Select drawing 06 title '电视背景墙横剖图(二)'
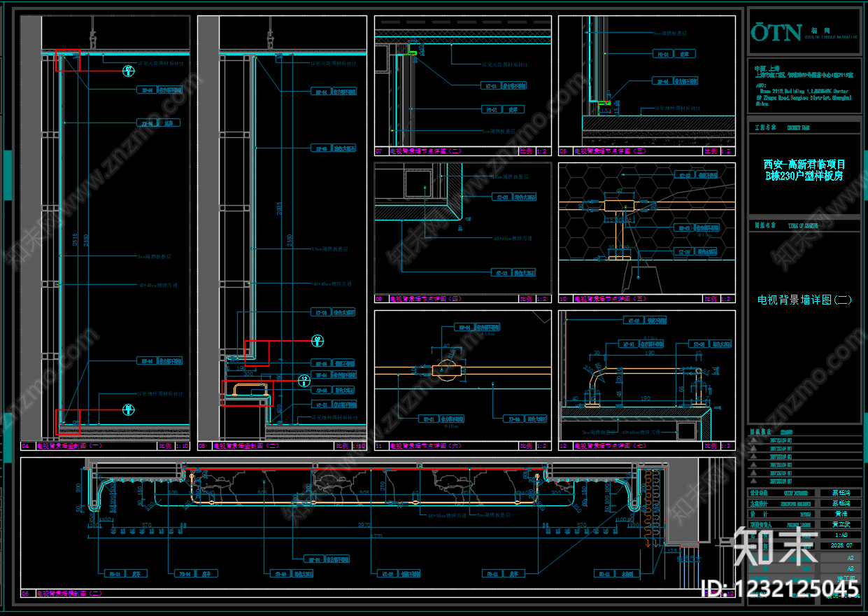This screenshot has height=616, width=868. click(69, 594)
